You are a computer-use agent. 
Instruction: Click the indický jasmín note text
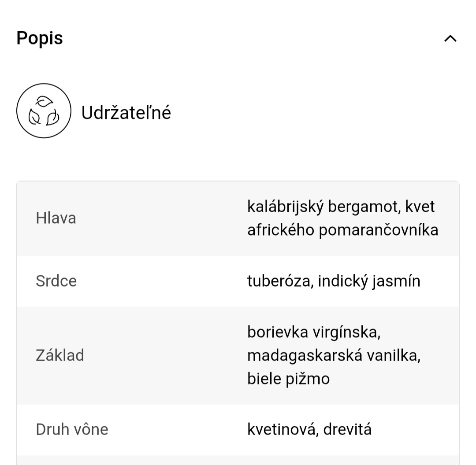pyautogui.click(x=369, y=281)
